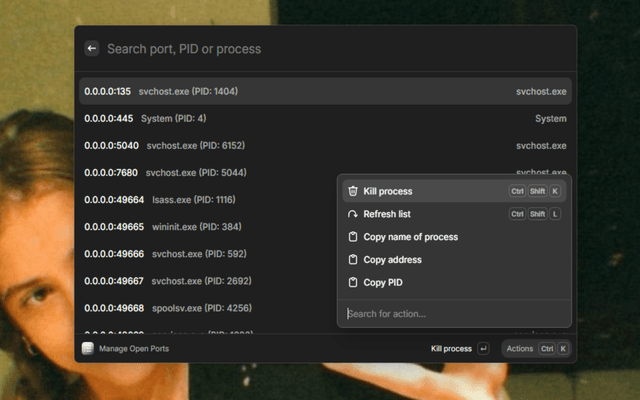Select the Copy PID action
The height and width of the screenshot is (400, 640).
[383, 283]
